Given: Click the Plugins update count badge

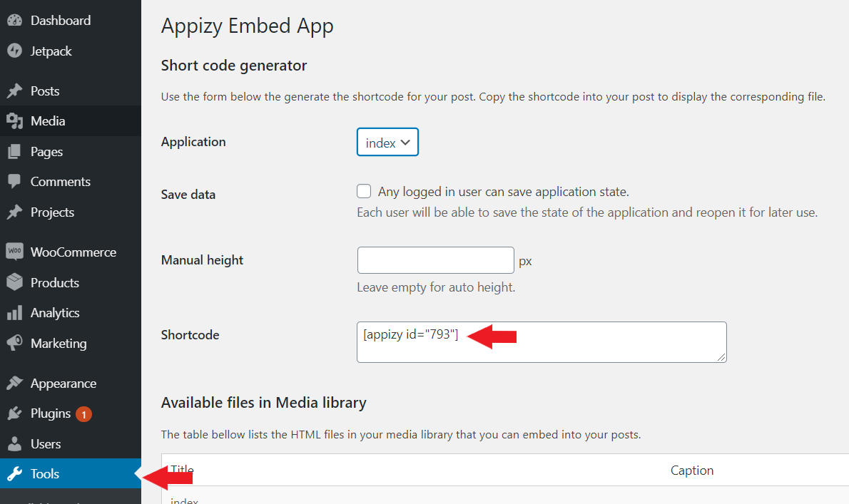Looking at the screenshot, I should (x=83, y=415).
